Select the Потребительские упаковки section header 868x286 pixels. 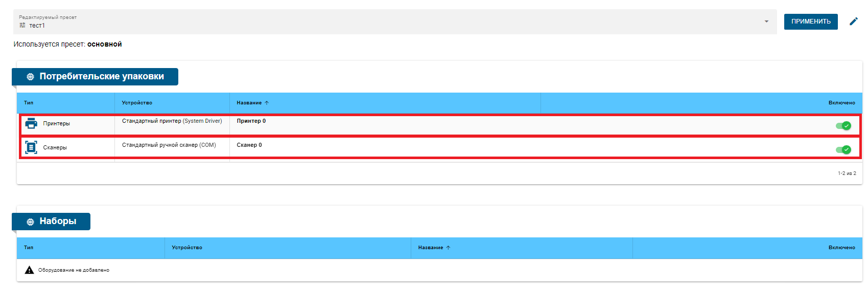[x=101, y=77]
